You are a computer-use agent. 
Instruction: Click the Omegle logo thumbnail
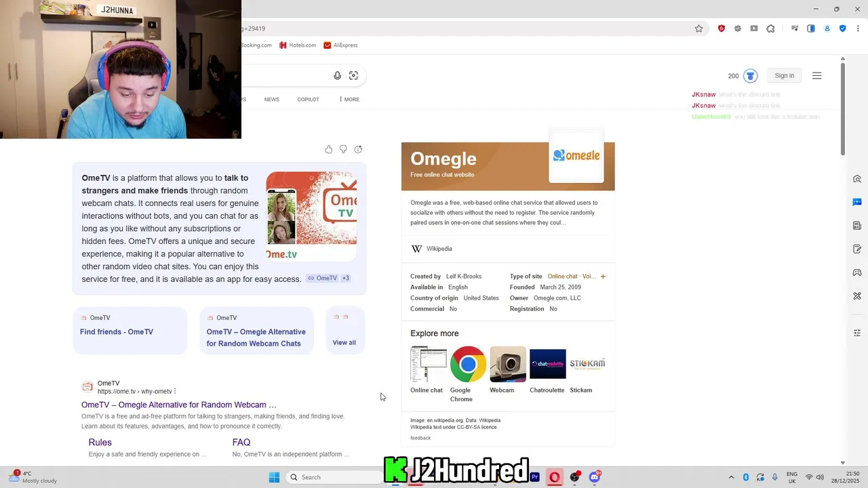click(x=576, y=156)
